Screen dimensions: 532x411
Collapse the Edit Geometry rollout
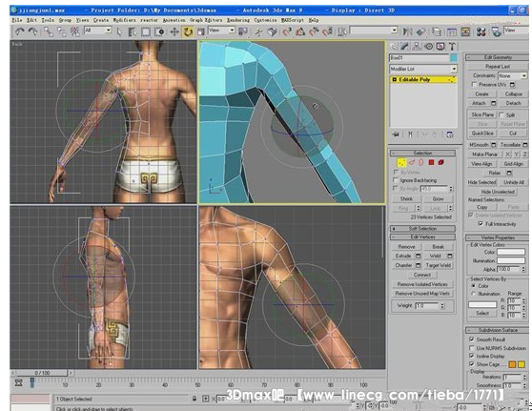[497, 57]
